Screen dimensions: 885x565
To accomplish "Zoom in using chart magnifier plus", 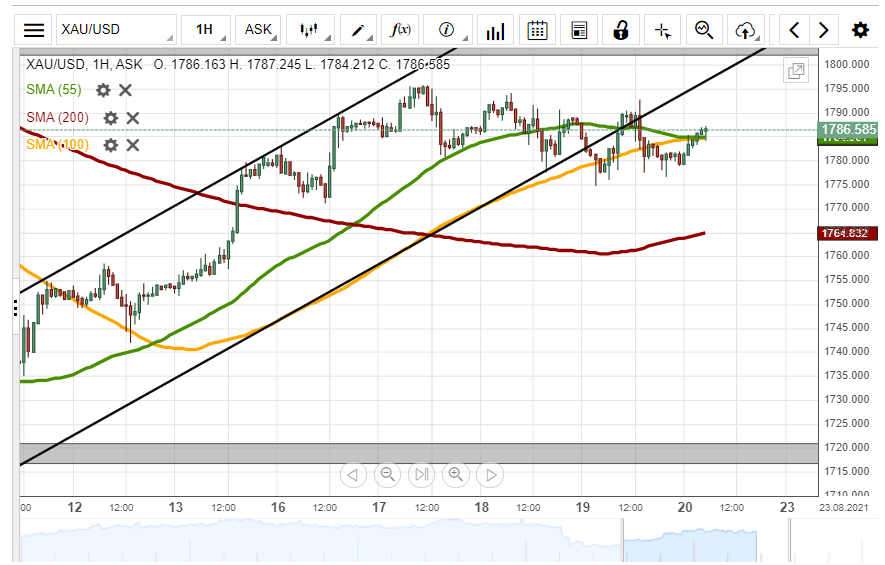I will click(x=456, y=474).
